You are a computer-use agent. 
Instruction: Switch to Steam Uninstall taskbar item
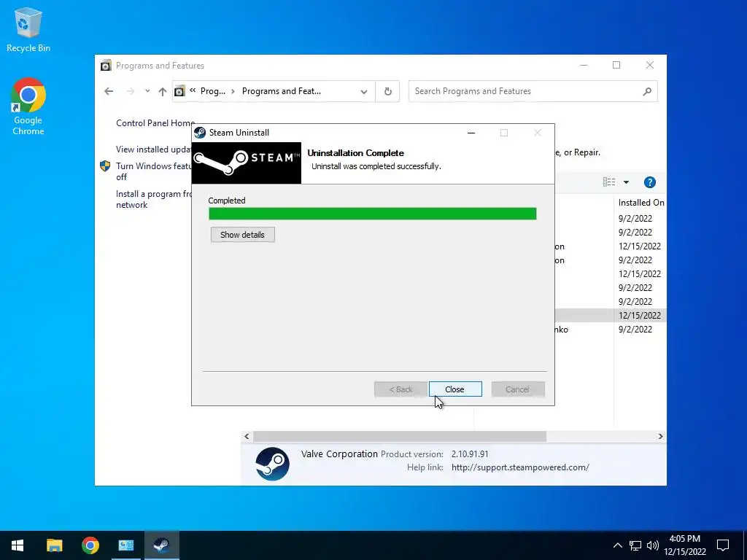pos(161,545)
